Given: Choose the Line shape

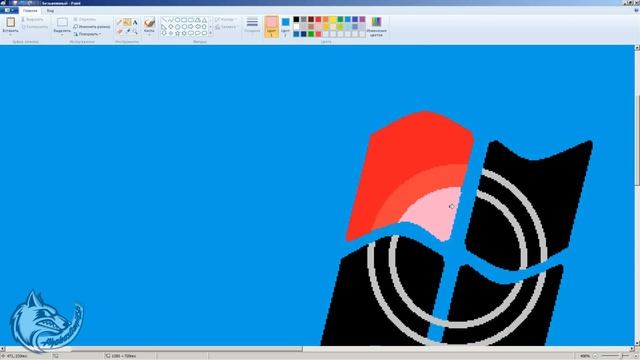Looking at the screenshot, I should point(164,20).
